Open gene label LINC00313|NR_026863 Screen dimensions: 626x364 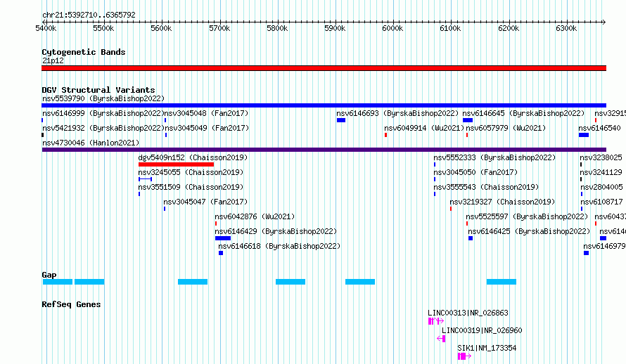[x=468, y=313]
